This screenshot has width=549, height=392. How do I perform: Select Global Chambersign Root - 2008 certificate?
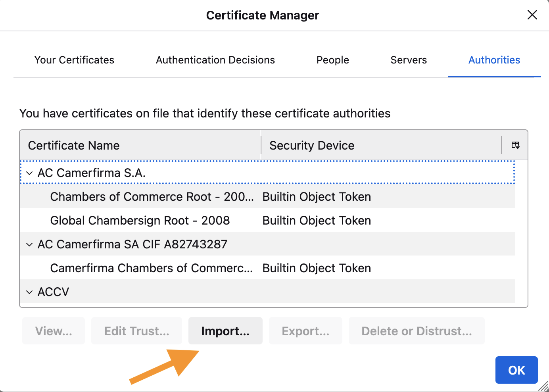(140, 221)
